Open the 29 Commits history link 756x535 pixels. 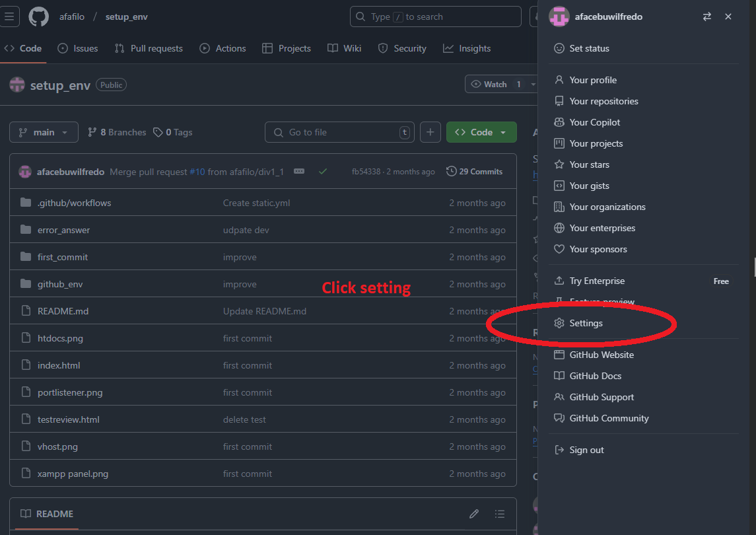pos(474,171)
